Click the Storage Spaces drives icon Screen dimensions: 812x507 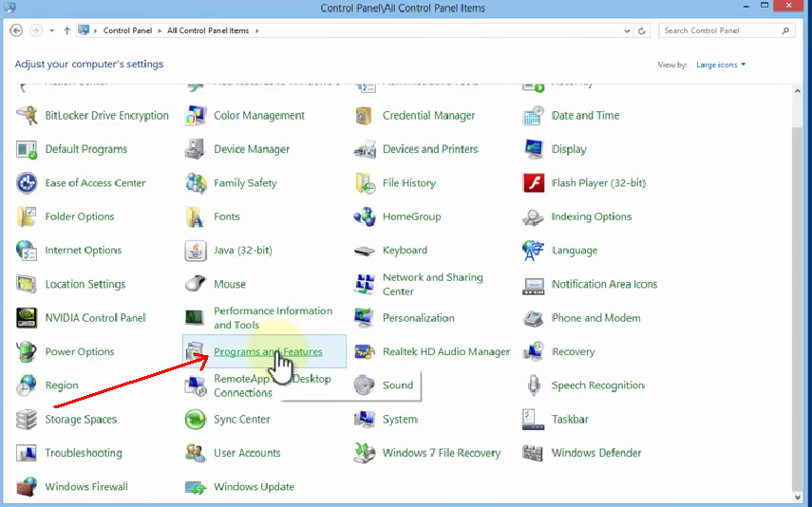[27, 420]
